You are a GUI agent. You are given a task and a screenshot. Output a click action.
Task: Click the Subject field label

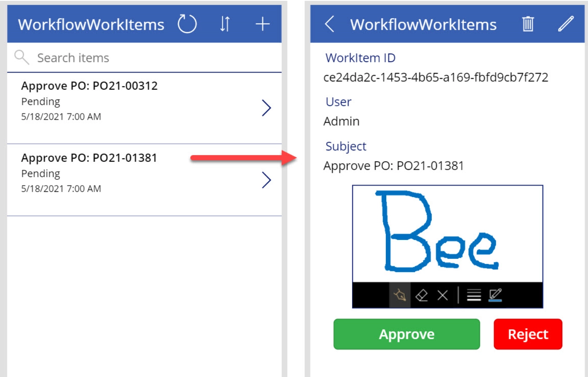[346, 146]
